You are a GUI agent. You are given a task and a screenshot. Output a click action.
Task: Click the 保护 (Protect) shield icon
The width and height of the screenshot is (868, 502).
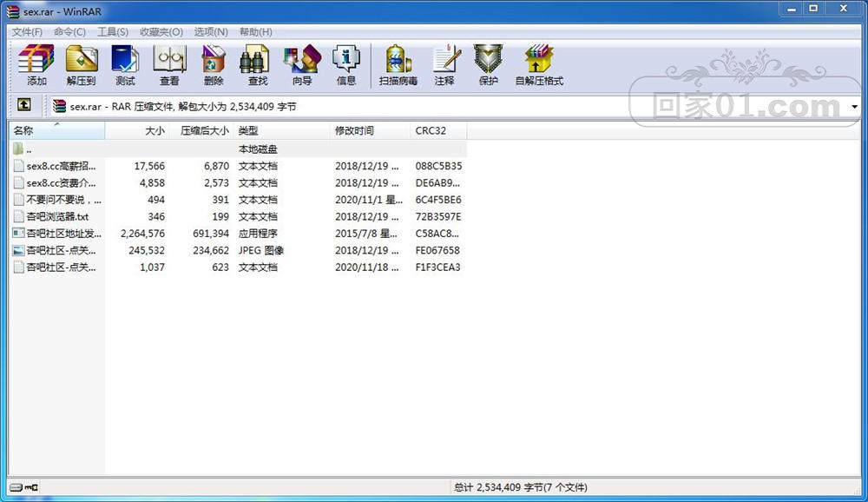[x=488, y=59]
